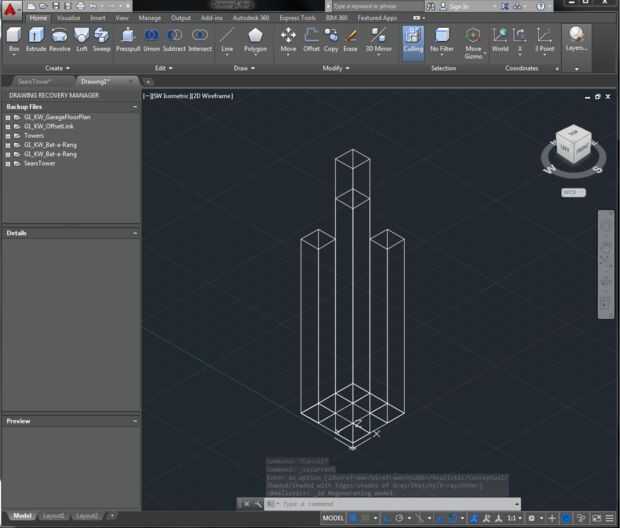Screen dimensions: 620x528
Task: Toggle grid display in status bar
Action: [353, 518]
